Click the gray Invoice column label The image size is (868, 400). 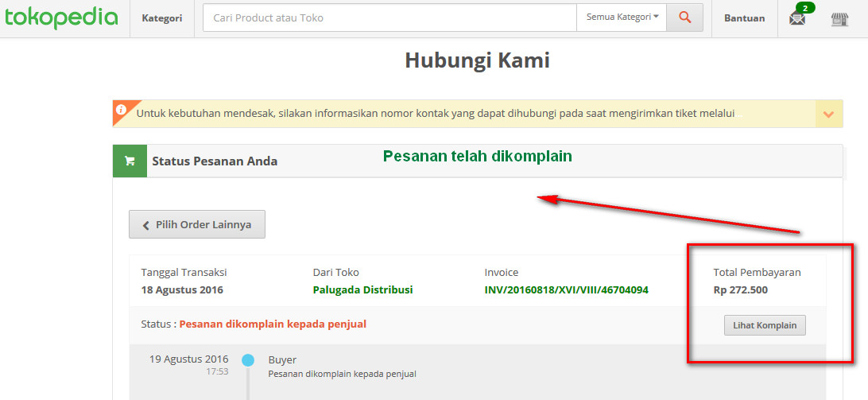[x=501, y=273]
